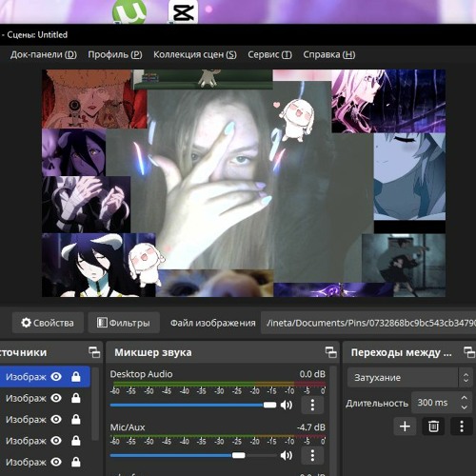
Task: Undock the Источники panel via its float icon
Action: (94, 352)
